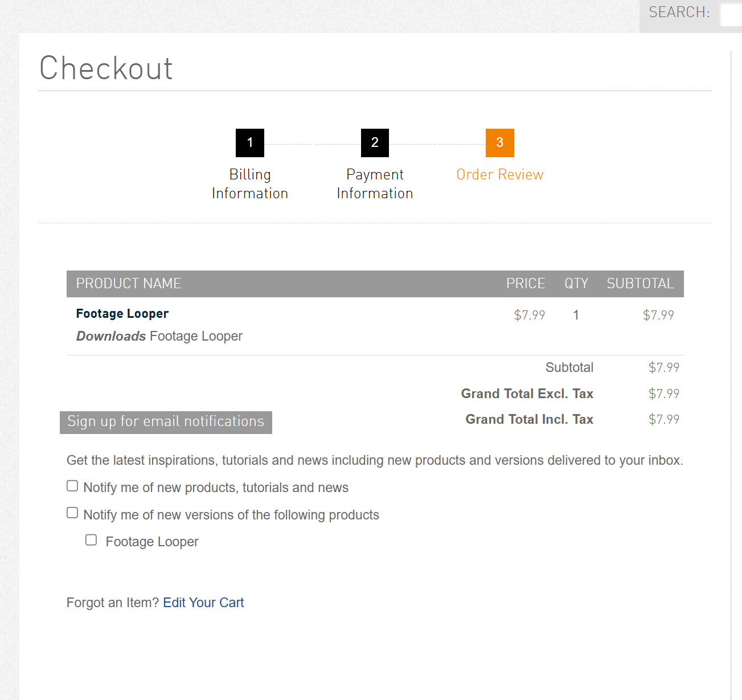The height and width of the screenshot is (700, 742).
Task: Click the Footage Looper product name
Action: 122,313
